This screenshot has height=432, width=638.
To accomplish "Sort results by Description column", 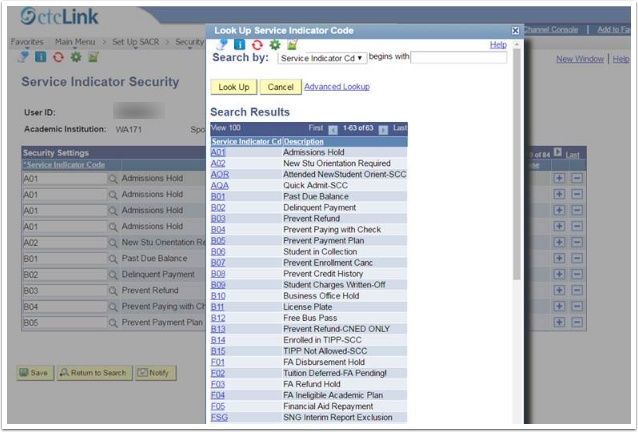I will (x=304, y=142).
